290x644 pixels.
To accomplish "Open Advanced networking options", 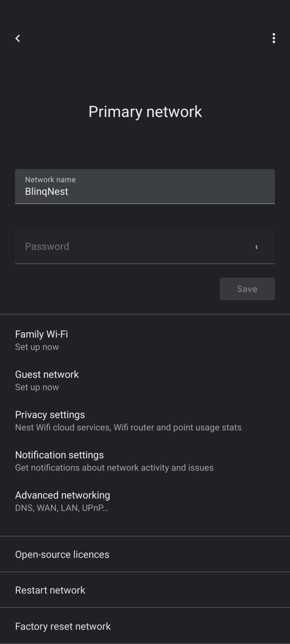I will coord(62,495).
